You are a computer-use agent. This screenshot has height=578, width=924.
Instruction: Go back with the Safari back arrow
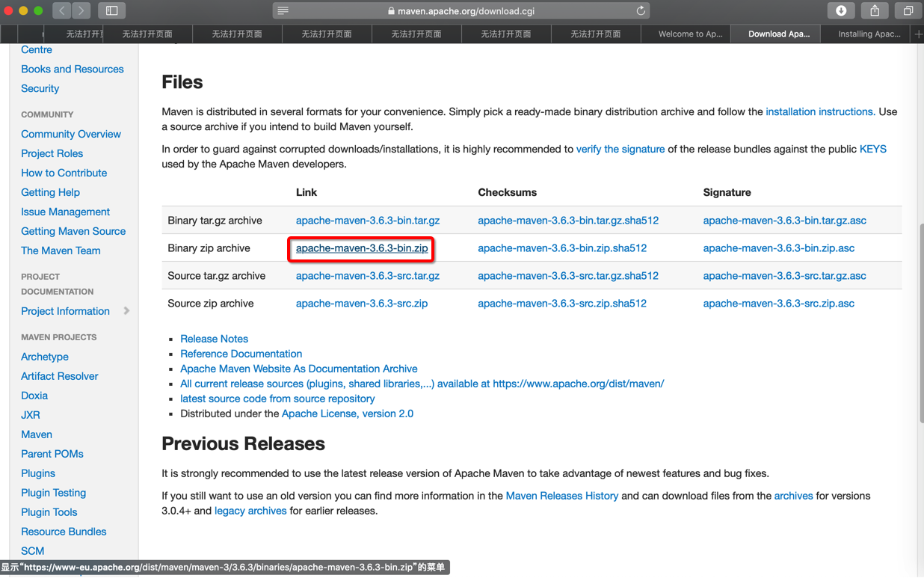tap(62, 10)
